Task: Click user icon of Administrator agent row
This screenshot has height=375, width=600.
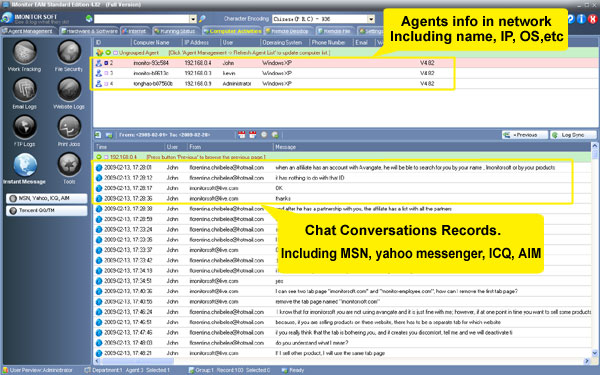Action: tap(98, 83)
